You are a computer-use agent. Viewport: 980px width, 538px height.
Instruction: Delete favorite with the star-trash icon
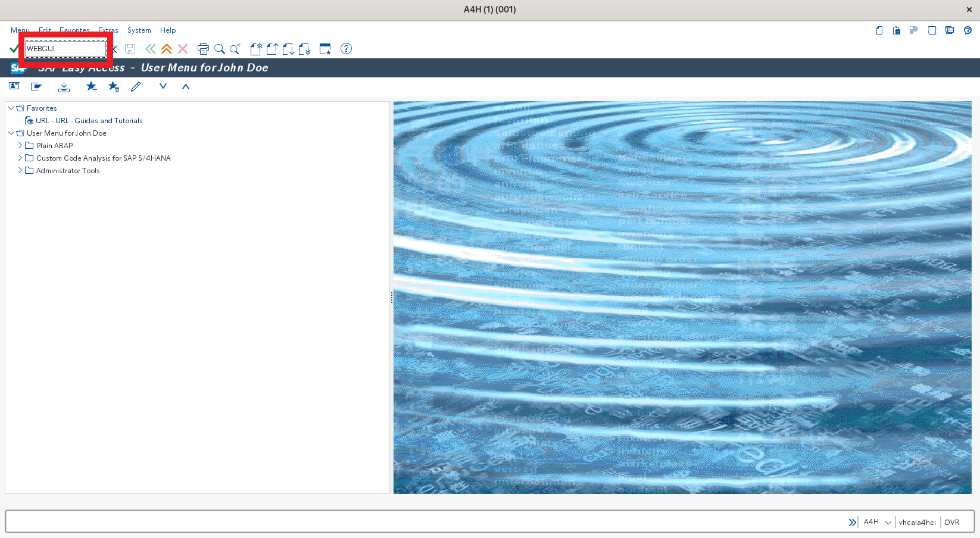tap(114, 87)
